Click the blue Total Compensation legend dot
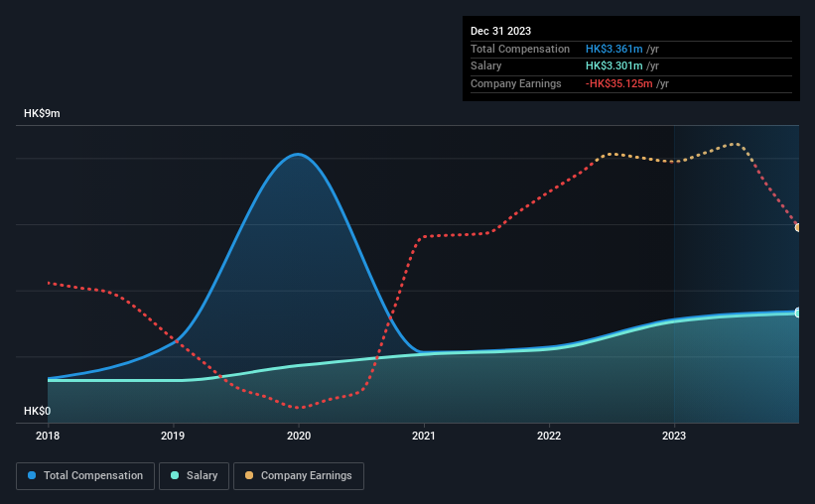Viewport: 815px width, 504px height. (32, 475)
